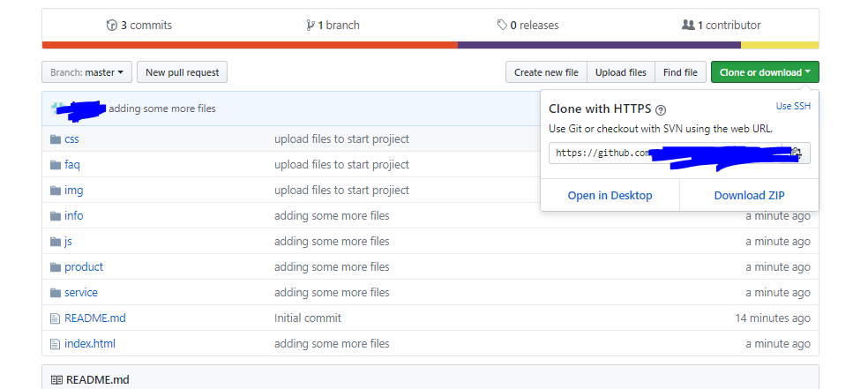Click the purple segment of the language bar
Viewport: 868px width, 389px height.
pyautogui.click(x=599, y=45)
